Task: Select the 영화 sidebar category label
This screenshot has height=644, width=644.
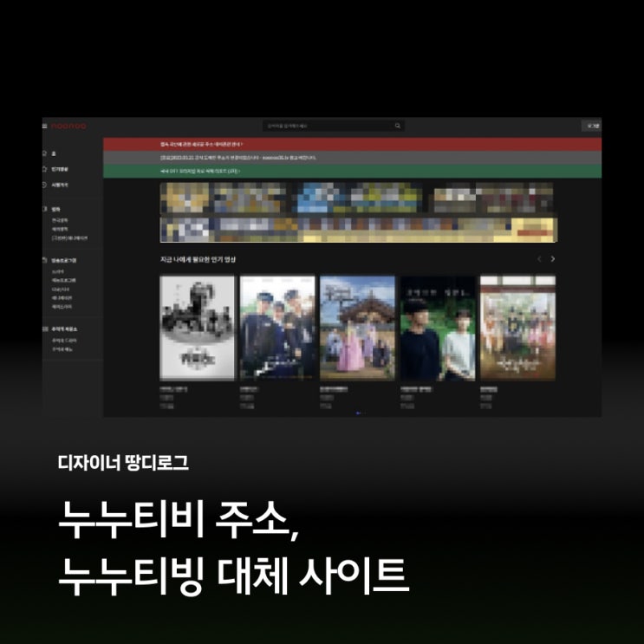Action: [x=55, y=210]
